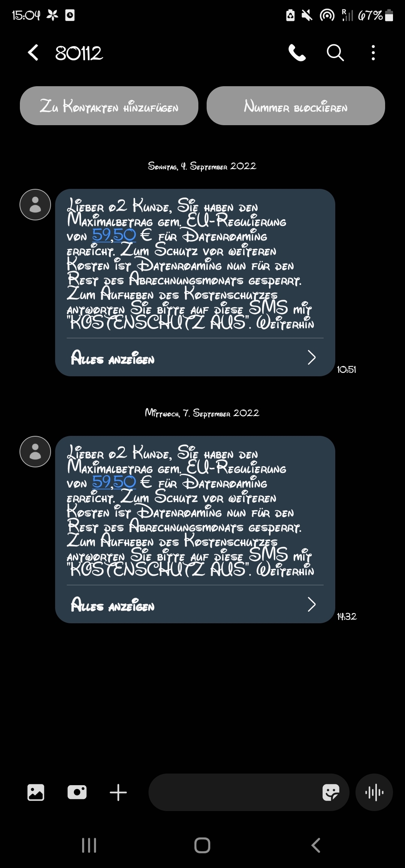Go back from conversation 80112
405x868 pixels.
[x=33, y=52]
